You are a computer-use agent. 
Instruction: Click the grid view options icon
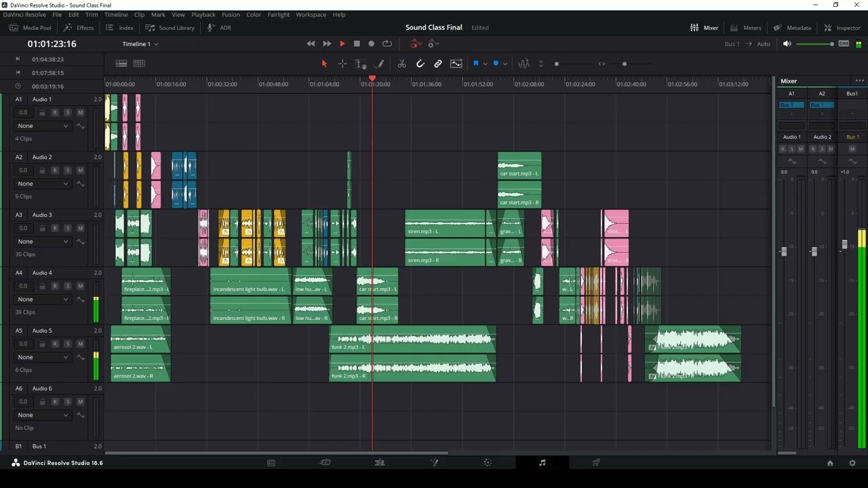pos(139,64)
